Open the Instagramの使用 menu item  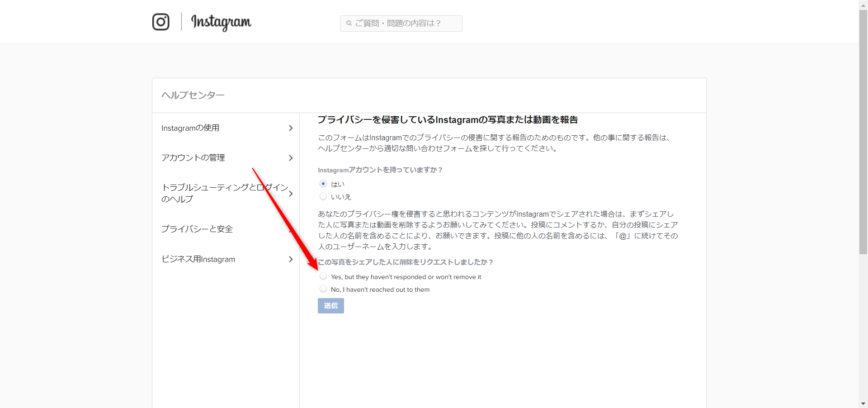tap(190, 128)
